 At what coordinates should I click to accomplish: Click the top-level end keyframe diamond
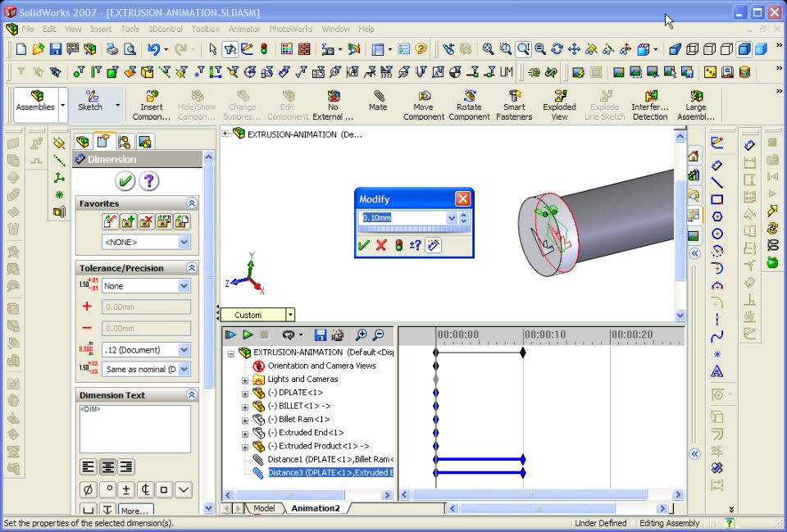(x=523, y=352)
